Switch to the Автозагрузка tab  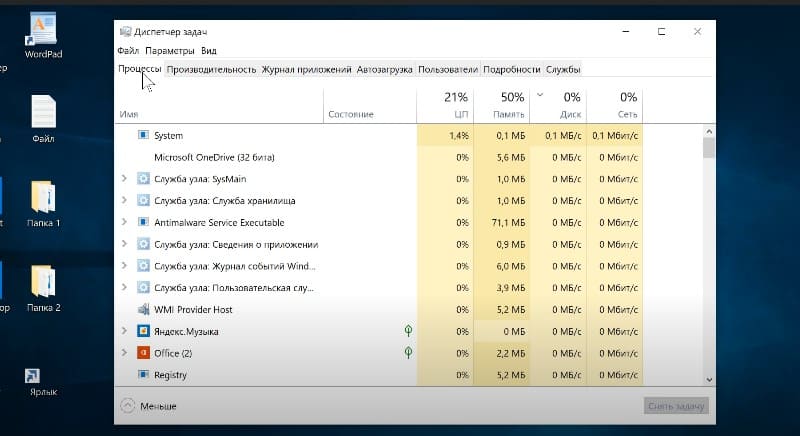[384, 70]
